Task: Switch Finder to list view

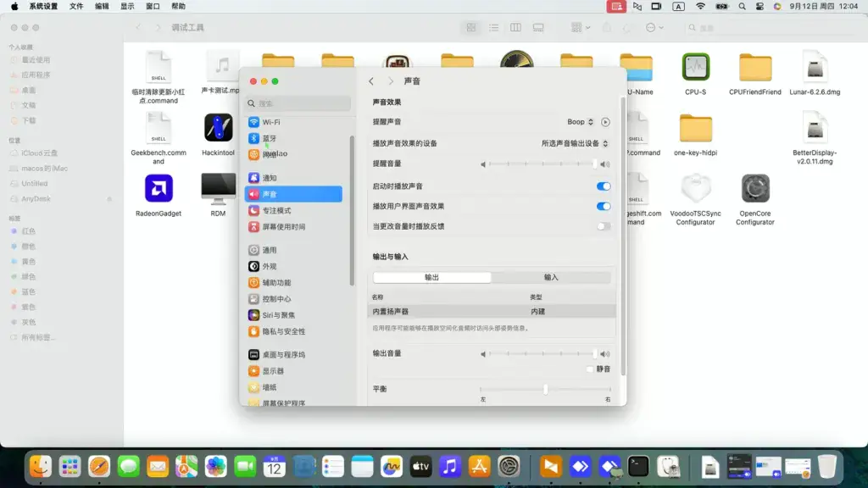Action: pos(494,28)
